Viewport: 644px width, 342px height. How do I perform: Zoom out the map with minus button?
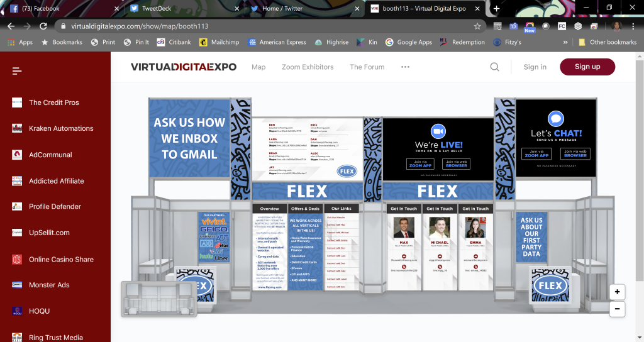click(617, 309)
